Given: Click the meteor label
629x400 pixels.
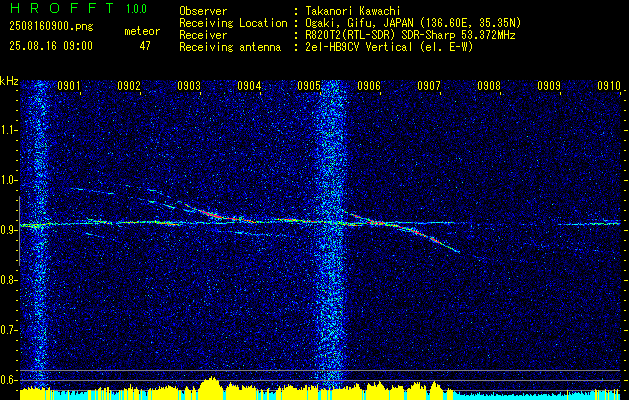Looking at the screenshot, I should 142,31.
